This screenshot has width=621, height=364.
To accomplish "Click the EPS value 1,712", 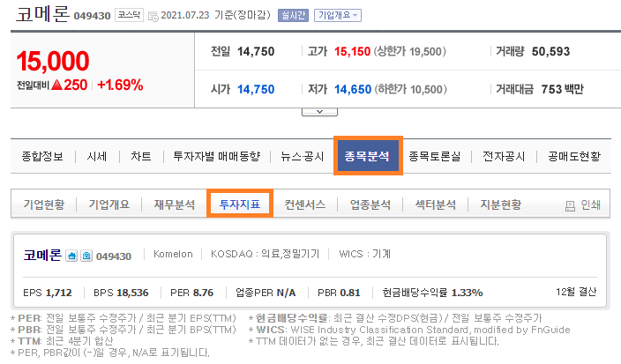I will (x=59, y=293).
